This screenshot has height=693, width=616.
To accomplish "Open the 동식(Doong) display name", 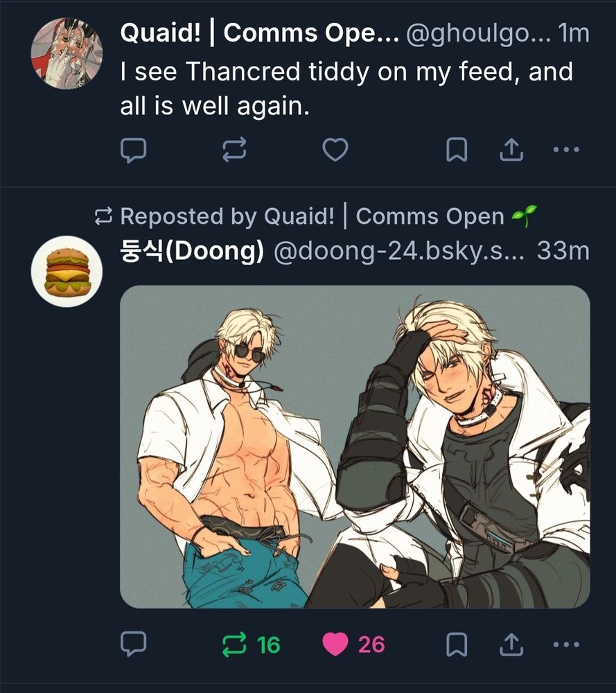I will (192, 251).
